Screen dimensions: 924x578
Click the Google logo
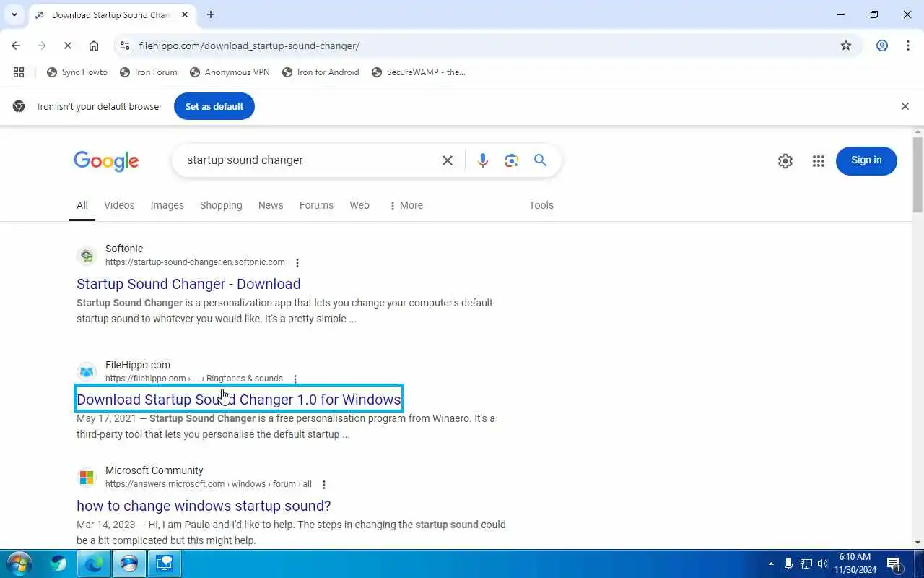[106, 161]
